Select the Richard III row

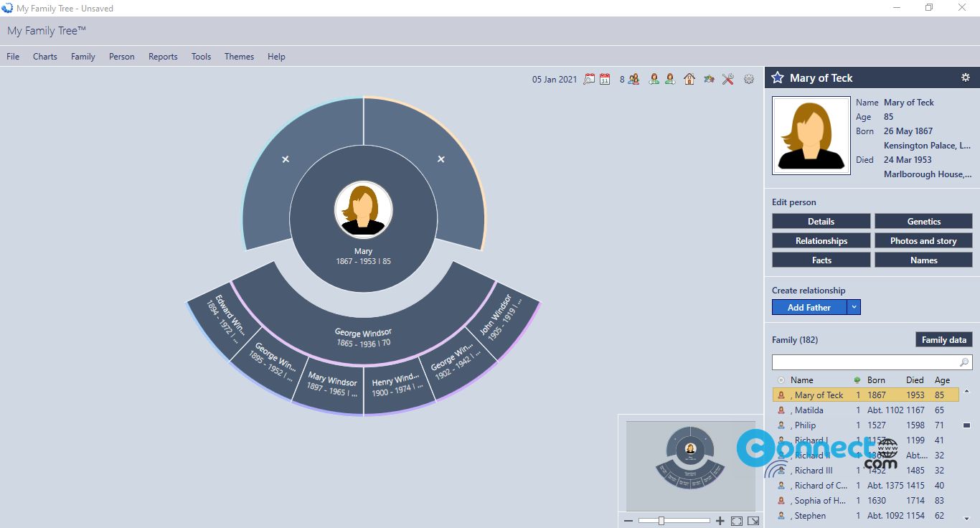tap(867, 471)
